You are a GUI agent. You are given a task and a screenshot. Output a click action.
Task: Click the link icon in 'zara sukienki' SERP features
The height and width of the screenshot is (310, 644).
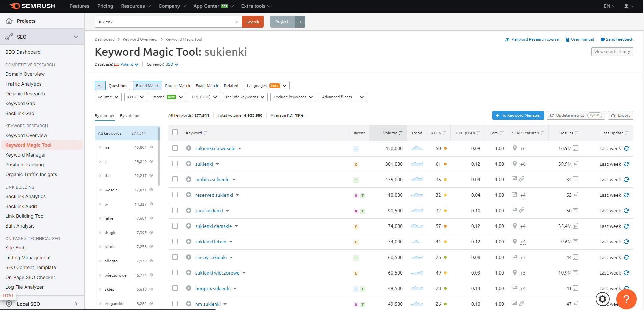point(522,210)
